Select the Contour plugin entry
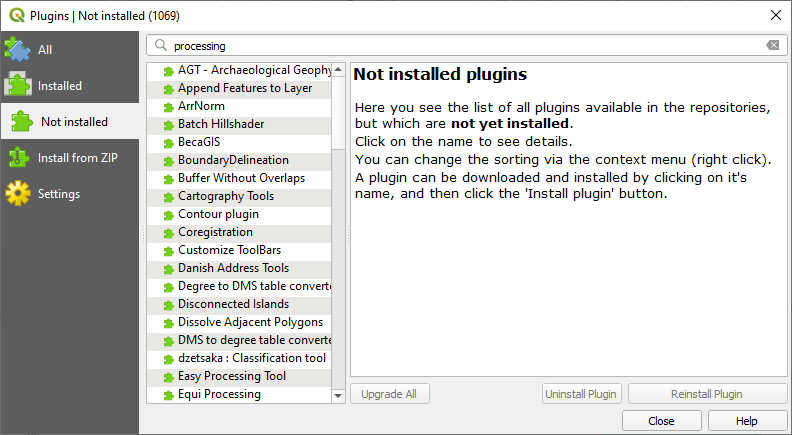The height and width of the screenshot is (435, 792). (x=218, y=214)
